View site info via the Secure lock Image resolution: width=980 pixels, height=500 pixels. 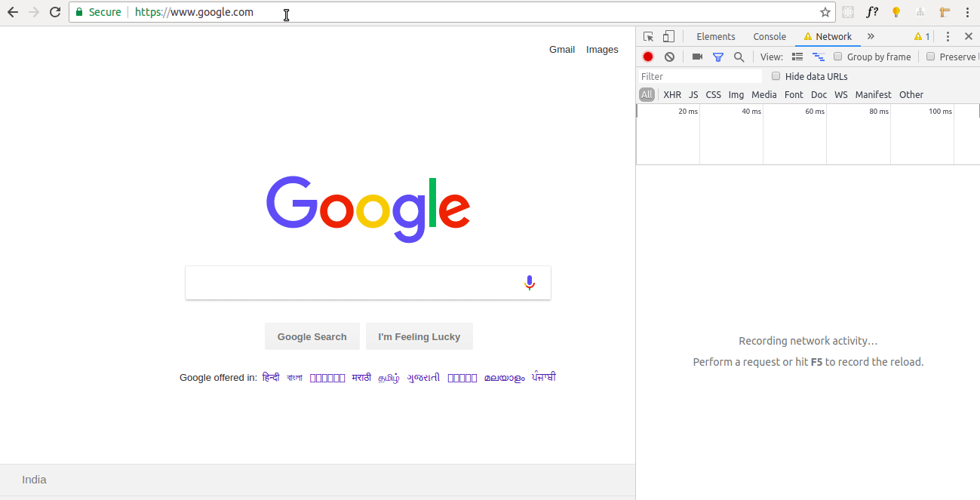[98, 12]
